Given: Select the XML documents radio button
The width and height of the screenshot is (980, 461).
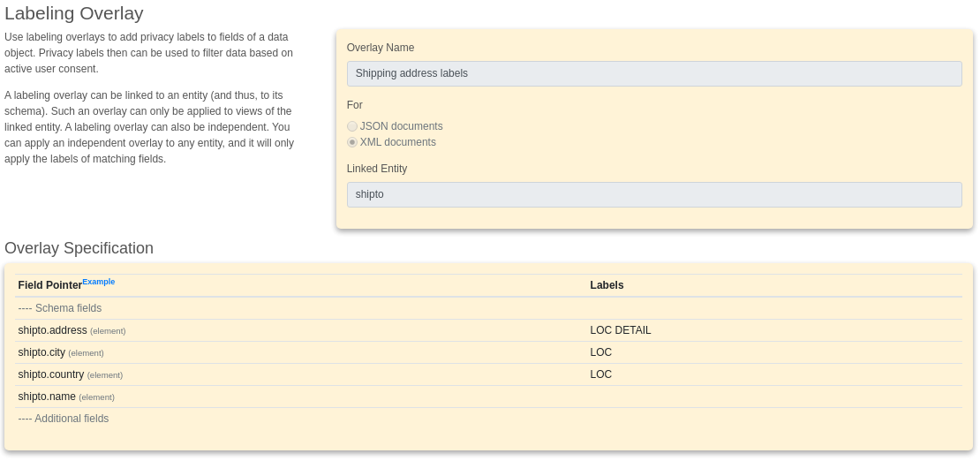Looking at the screenshot, I should (352, 142).
